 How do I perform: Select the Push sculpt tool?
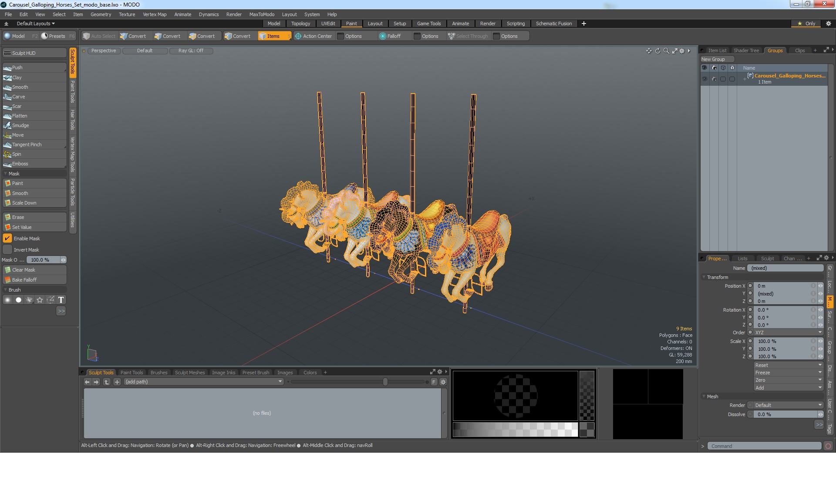point(17,67)
